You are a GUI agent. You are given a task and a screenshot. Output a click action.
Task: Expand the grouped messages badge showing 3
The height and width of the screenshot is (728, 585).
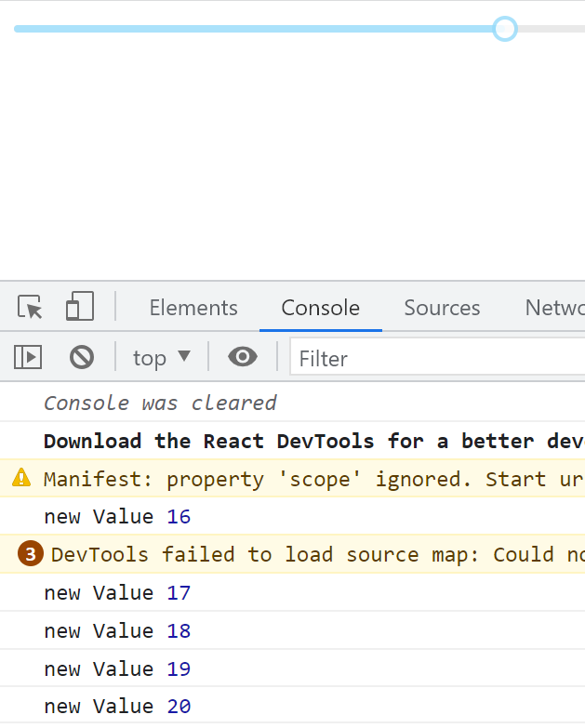tap(30, 554)
